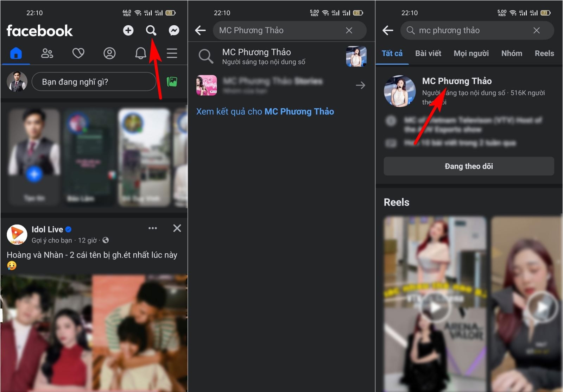Tap the green photo upload icon
This screenshot has width=563, height=392.
click(172, 82)
